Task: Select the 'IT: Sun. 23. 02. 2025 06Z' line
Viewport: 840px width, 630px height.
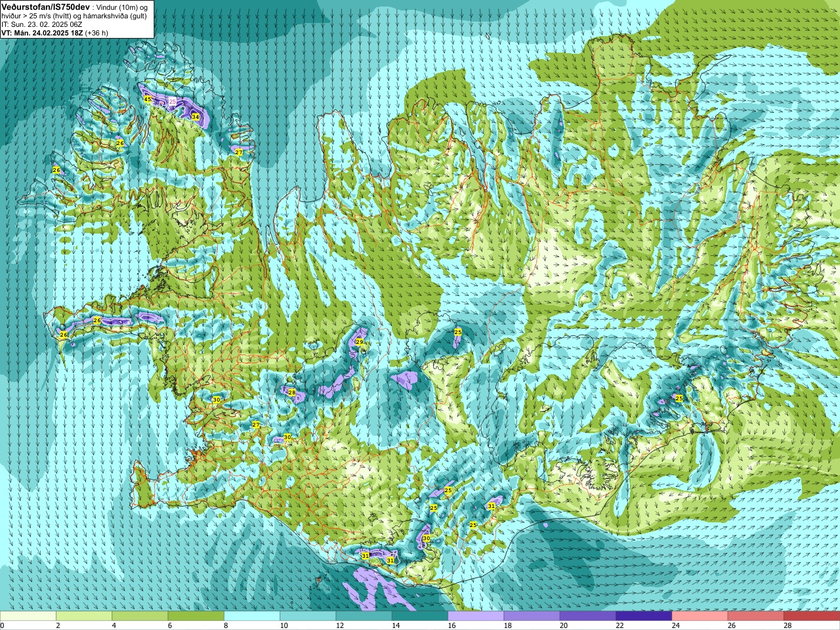Action: click(41, 24)
